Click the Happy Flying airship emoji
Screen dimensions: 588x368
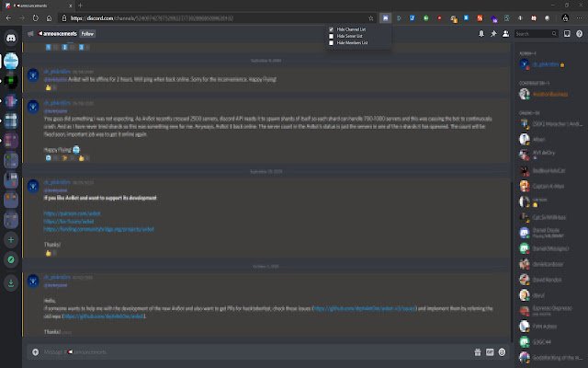pos(76,149)
